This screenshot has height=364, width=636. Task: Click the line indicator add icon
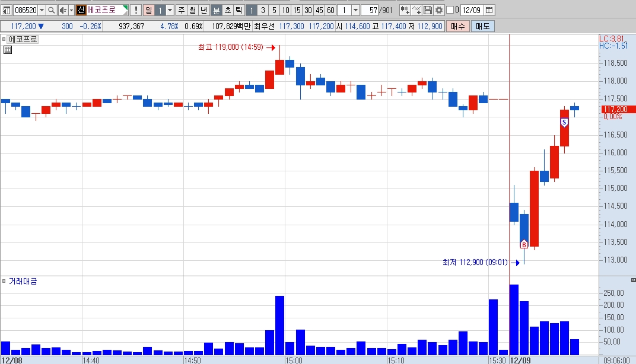pos(416,10)
